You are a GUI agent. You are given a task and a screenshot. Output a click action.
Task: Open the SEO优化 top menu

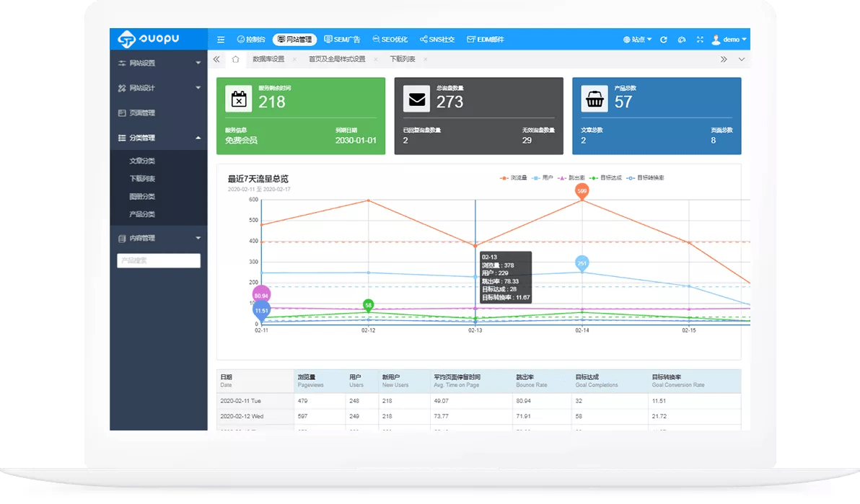(x=390, y=40)
